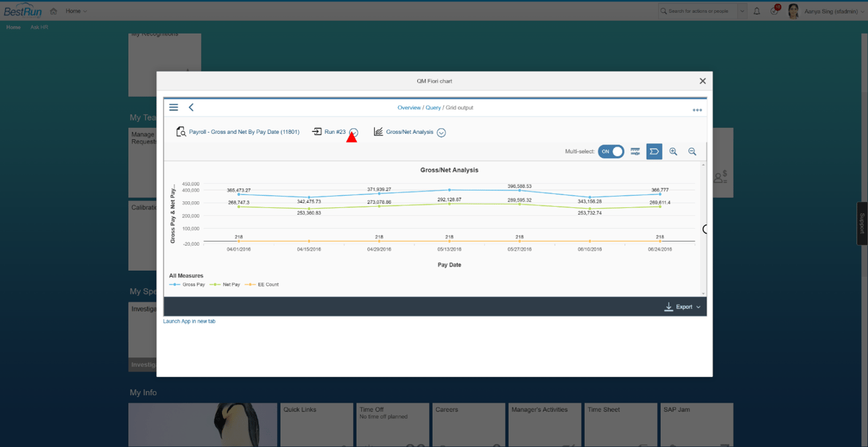Open the Gross/Net Analysis chart icon
Screen dimensions: 868x447
pos(378,131)
